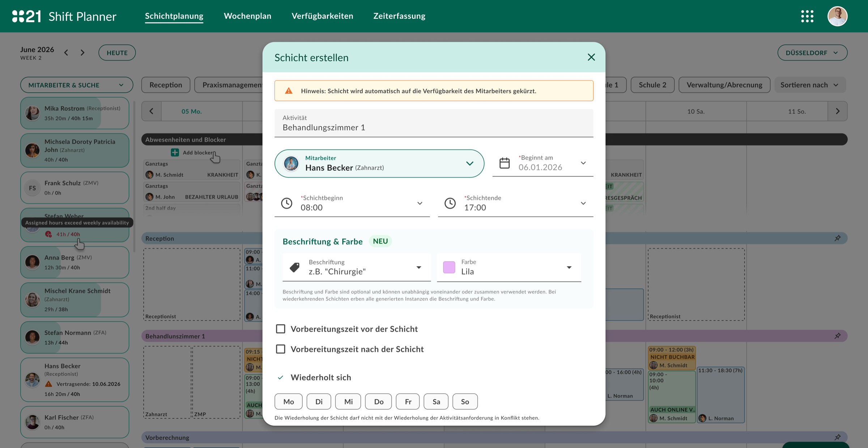Switch to the Zeiterfassung tab
This screenshot has height=448, width=868.
[399, 16]
